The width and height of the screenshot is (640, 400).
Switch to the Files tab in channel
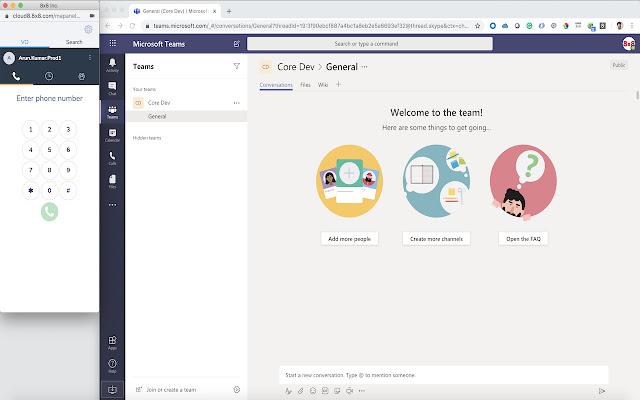(x=305, y=85)
